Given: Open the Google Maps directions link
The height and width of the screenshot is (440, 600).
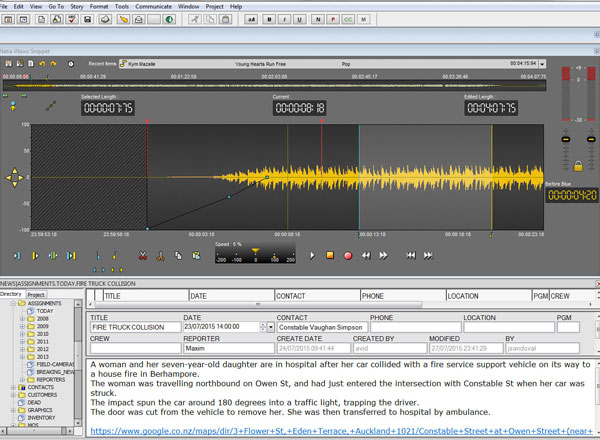Looking at the screenshot, I should 341,431.
